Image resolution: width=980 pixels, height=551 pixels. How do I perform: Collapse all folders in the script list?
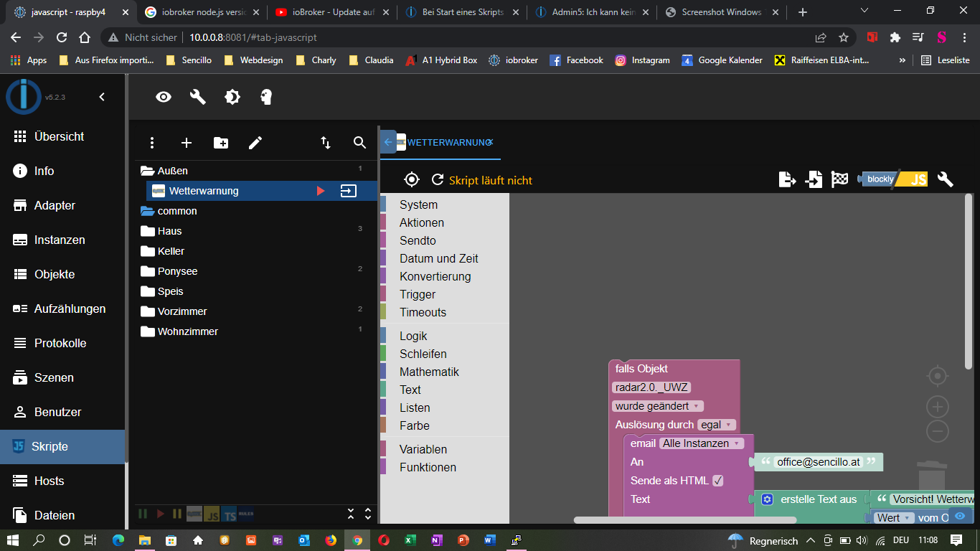tap(351, 514)
